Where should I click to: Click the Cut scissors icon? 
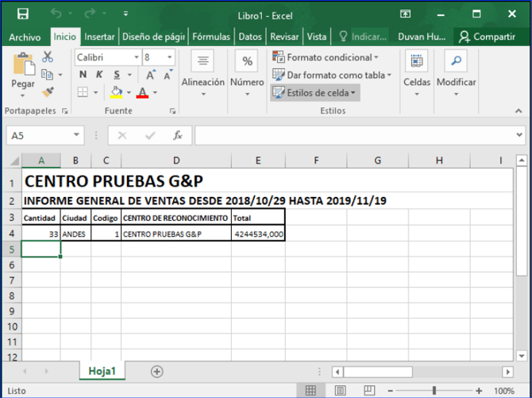click(48, 57)
